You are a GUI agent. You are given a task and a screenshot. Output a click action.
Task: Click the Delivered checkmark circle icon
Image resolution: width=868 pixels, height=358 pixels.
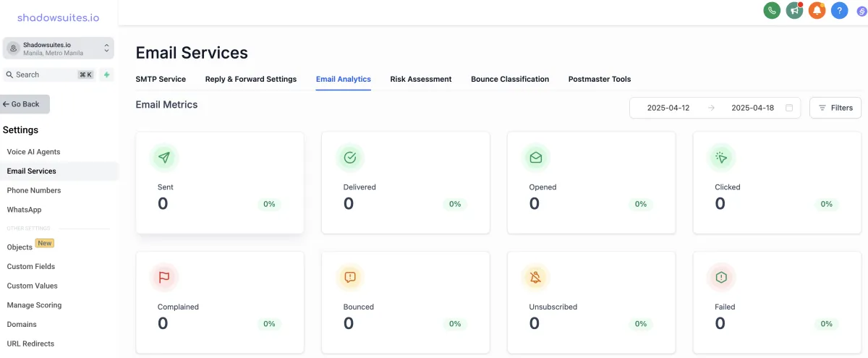[350, 157]
